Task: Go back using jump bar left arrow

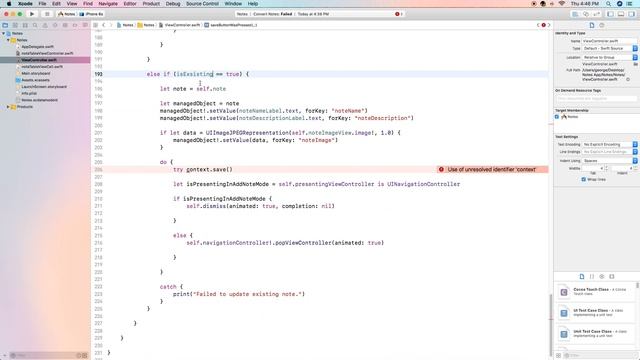Action: [x=104, y=25]
